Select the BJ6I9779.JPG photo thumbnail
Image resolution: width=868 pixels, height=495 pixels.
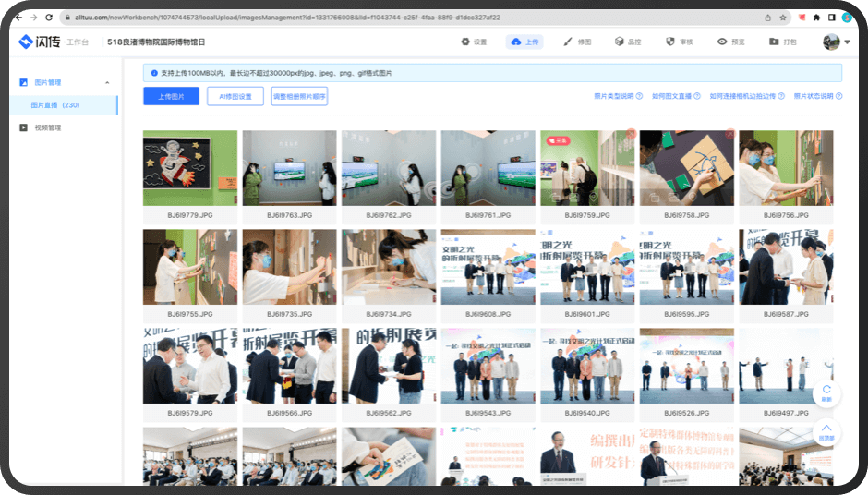tap(190, 168)
